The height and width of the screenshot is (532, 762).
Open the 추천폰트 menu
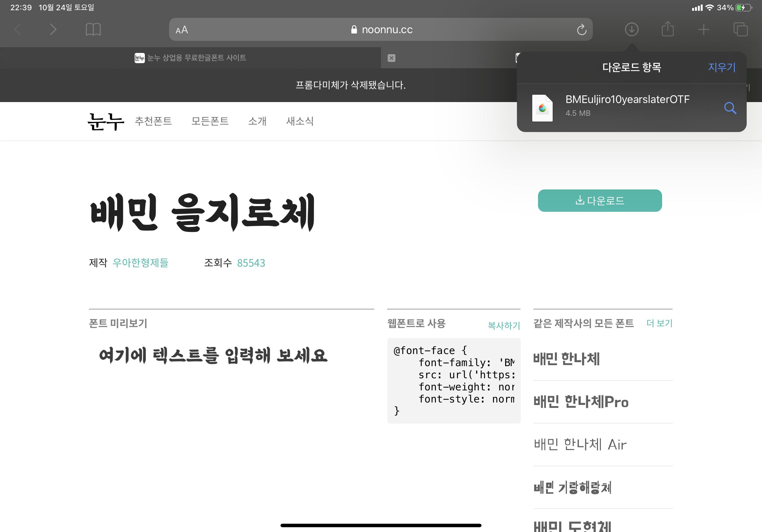153,121
